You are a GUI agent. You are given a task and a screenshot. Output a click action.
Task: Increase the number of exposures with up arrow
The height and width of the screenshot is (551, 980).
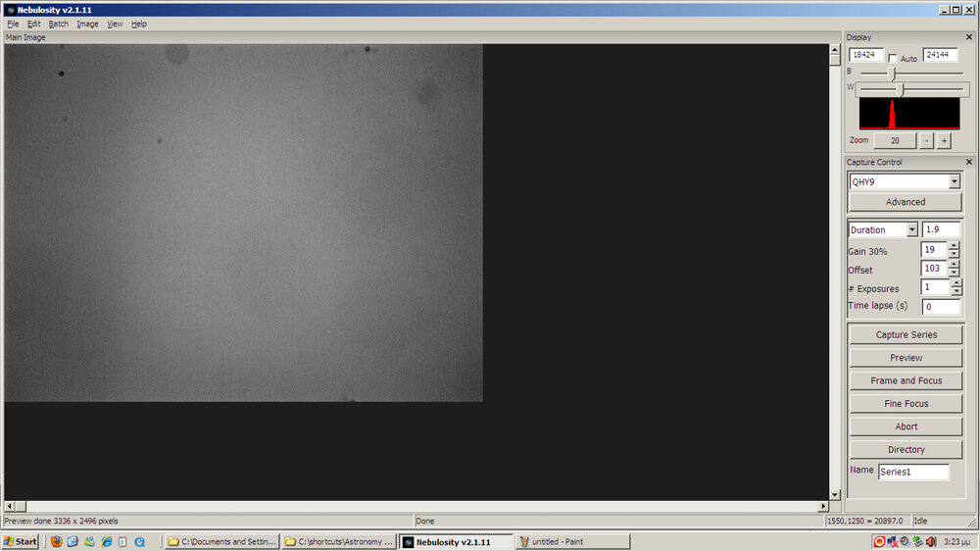[954, 283]
